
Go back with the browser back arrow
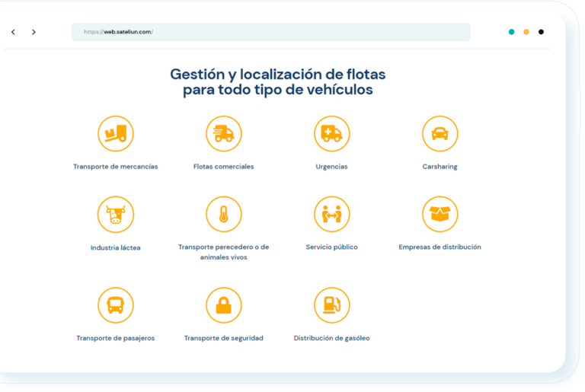pyautogui.click(x=14, y=32)
